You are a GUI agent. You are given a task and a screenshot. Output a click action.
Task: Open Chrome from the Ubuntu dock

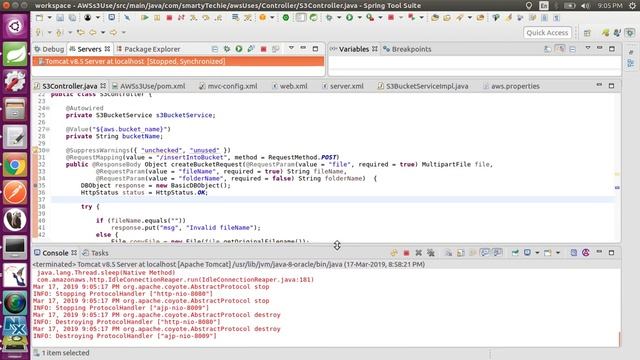[15, 165]
